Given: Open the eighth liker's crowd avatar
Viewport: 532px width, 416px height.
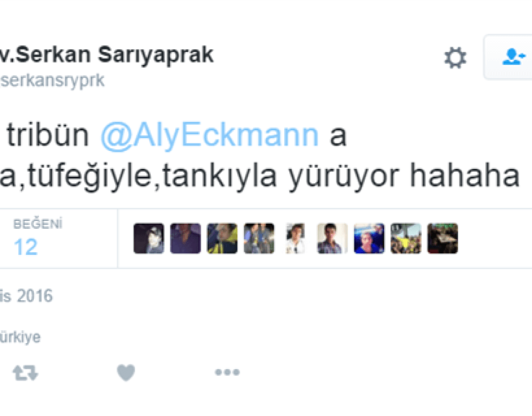Looking at the screenshot, I should [x=406, y=238].
